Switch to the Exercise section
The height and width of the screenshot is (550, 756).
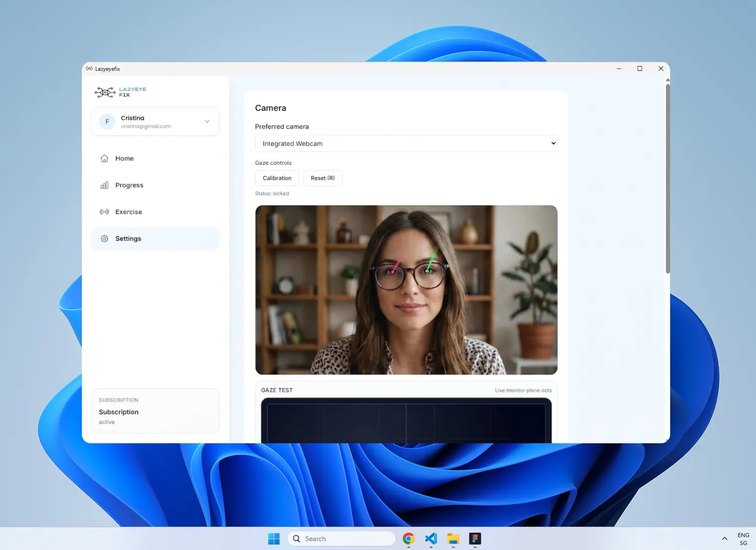tap(128, 211)
